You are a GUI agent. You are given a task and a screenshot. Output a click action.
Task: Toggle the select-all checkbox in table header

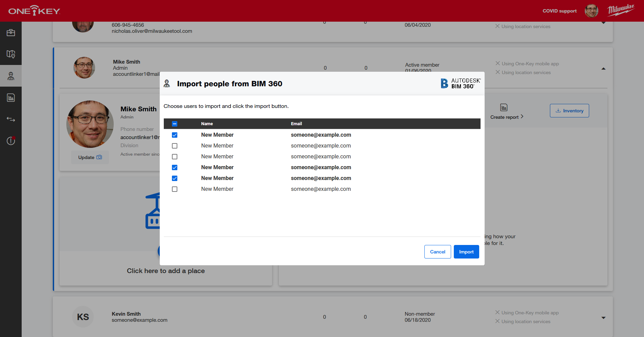tap(175, 124)
